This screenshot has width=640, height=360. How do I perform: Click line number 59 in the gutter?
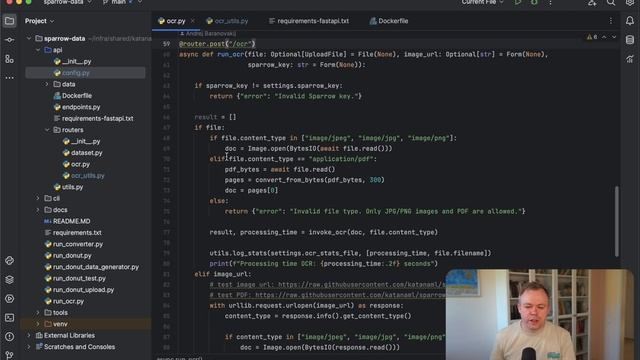[x=166, y=44]
